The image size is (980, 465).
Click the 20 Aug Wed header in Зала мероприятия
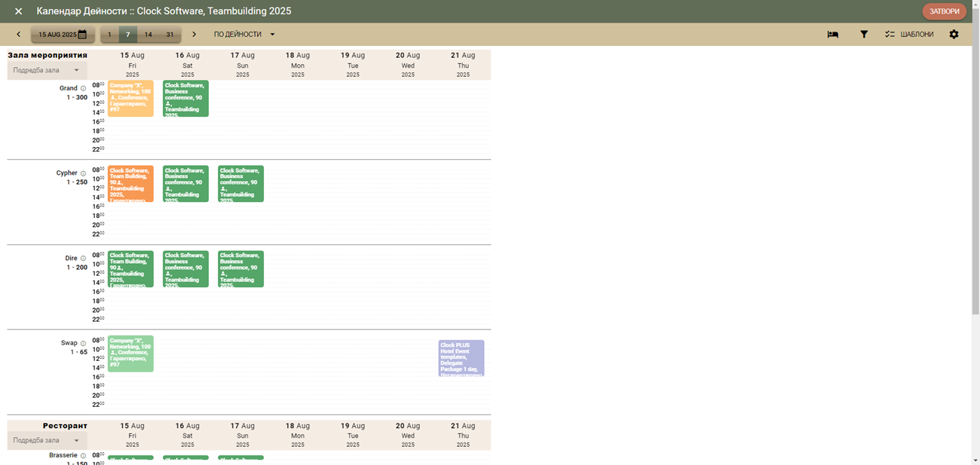coord(408,65)
